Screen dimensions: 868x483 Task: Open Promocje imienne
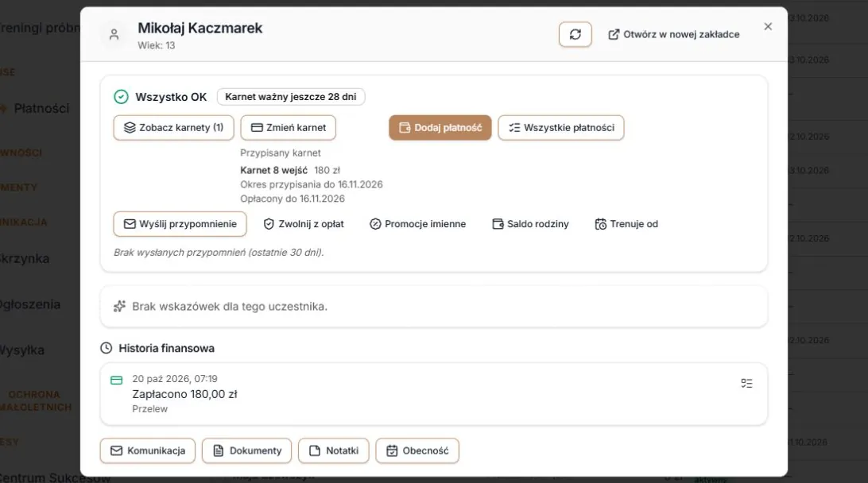418,224
